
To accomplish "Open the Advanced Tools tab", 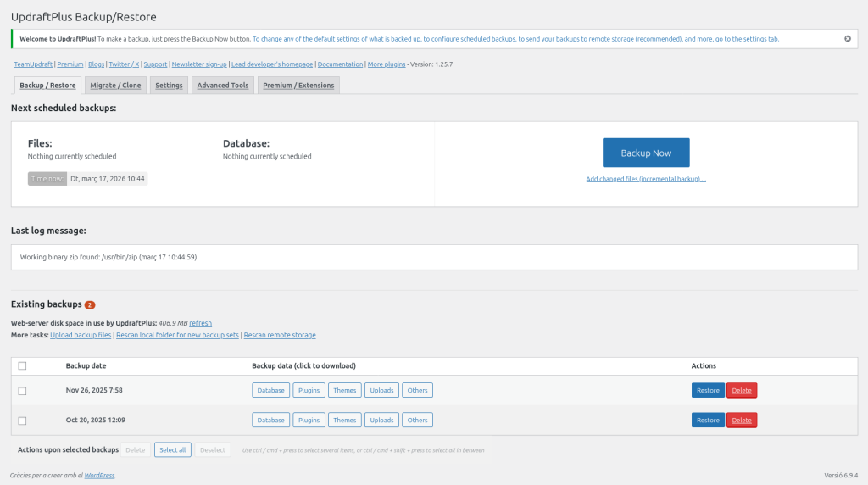I will coord(223,85).
